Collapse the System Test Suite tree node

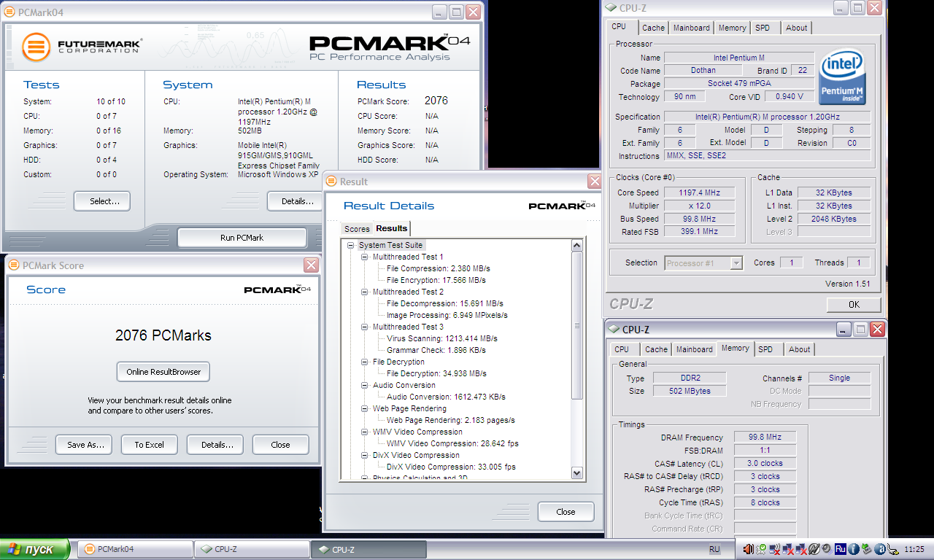pos(351,246)
